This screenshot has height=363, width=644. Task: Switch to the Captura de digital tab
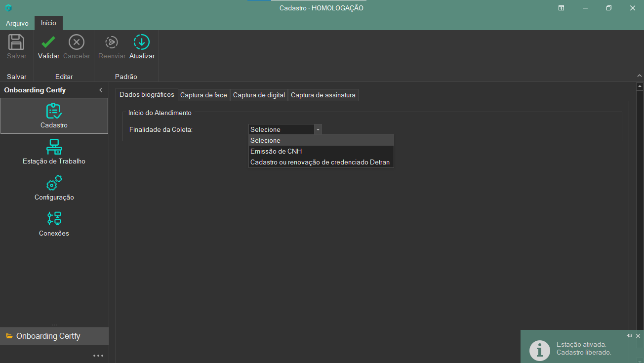[259, 95]
